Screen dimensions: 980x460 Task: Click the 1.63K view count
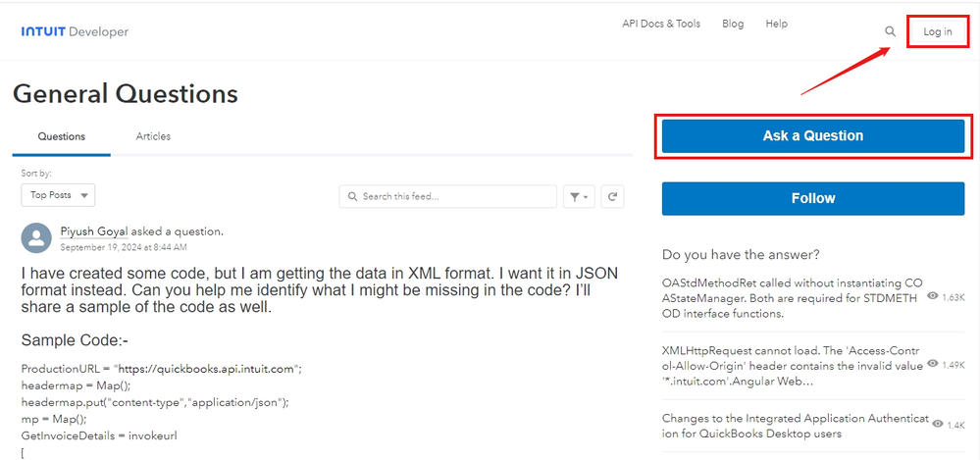coord(954,297)
